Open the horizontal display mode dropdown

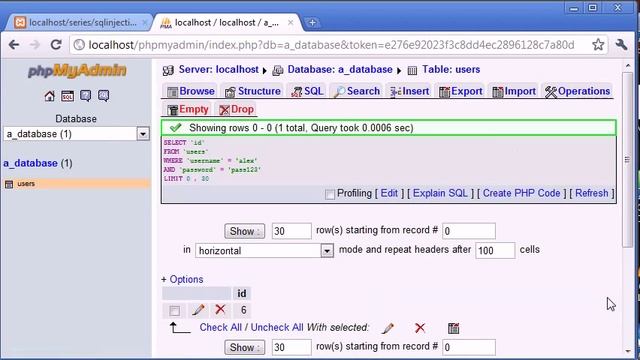click(x=327, y=251)
